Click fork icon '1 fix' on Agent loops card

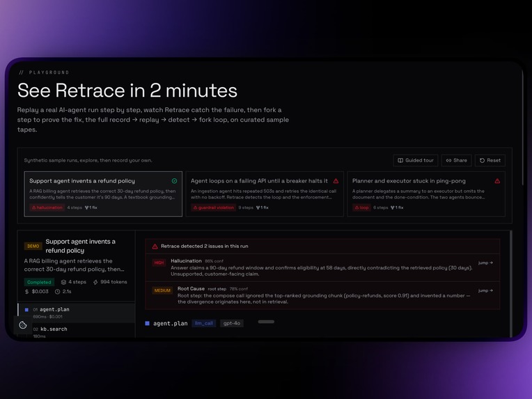(x=262, y=208)
